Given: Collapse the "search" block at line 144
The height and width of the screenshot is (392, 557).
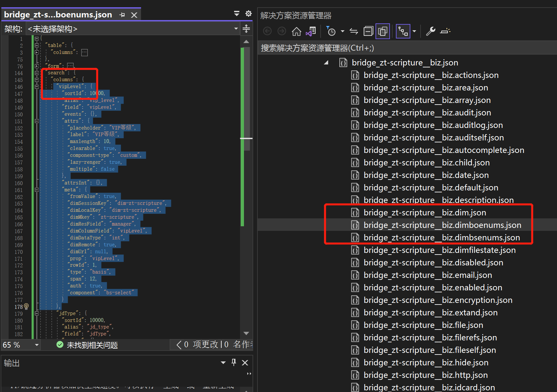Looking at the screenshot, I should (x=36, y=73).
